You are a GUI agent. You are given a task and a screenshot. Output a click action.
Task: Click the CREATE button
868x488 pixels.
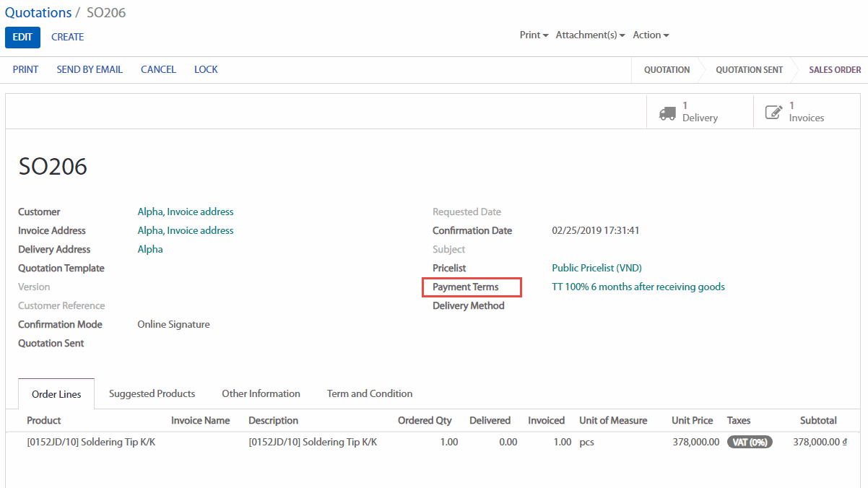[x=67, y=38]
